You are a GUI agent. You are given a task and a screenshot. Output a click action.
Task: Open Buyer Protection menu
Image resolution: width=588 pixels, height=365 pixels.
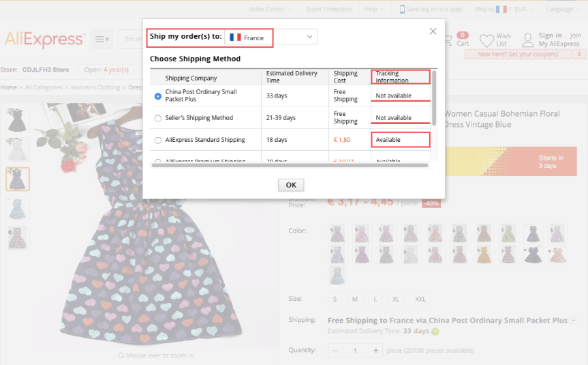click(330, 10)
